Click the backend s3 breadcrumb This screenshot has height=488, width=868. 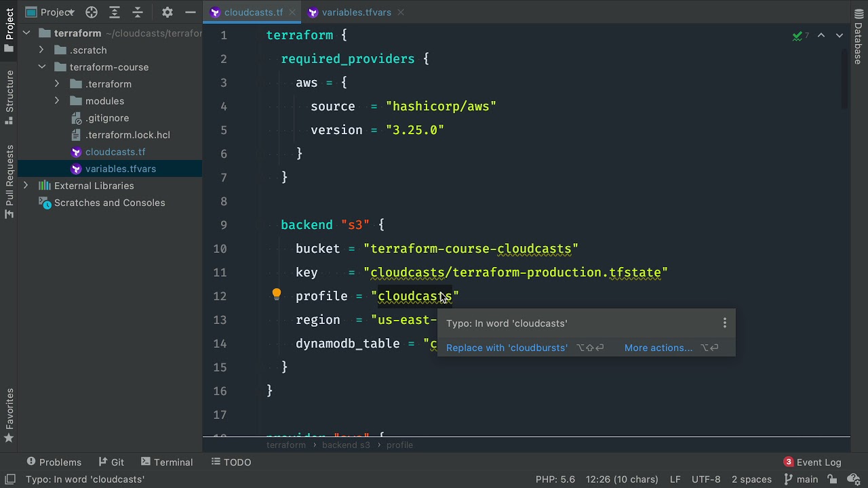point(346,445)
